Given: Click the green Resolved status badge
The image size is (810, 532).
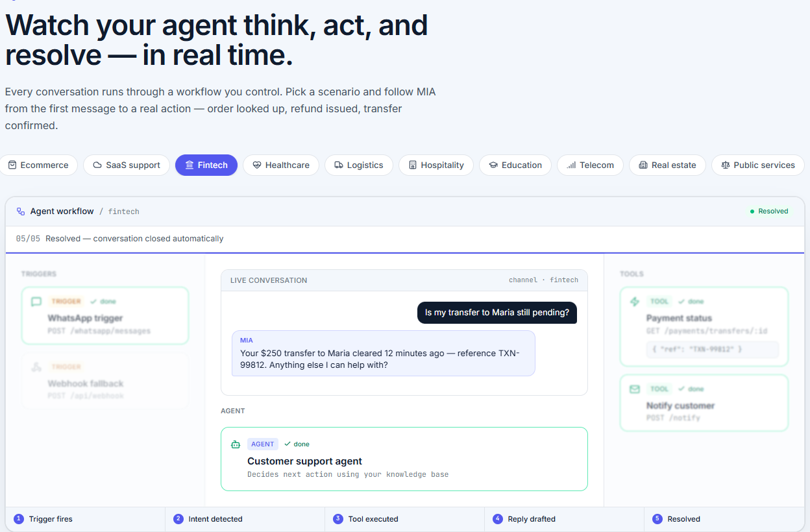Looking at the screenshot, I should click(769, 212).
